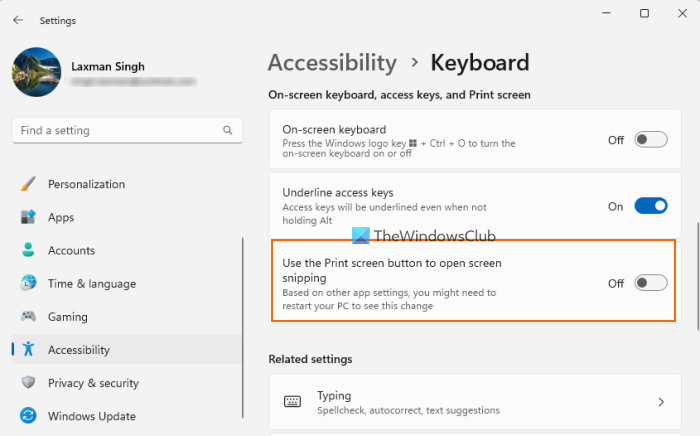Select Privacy & security in sidebar
Screen dimensions: 700x436
click(x=93, y=383)
